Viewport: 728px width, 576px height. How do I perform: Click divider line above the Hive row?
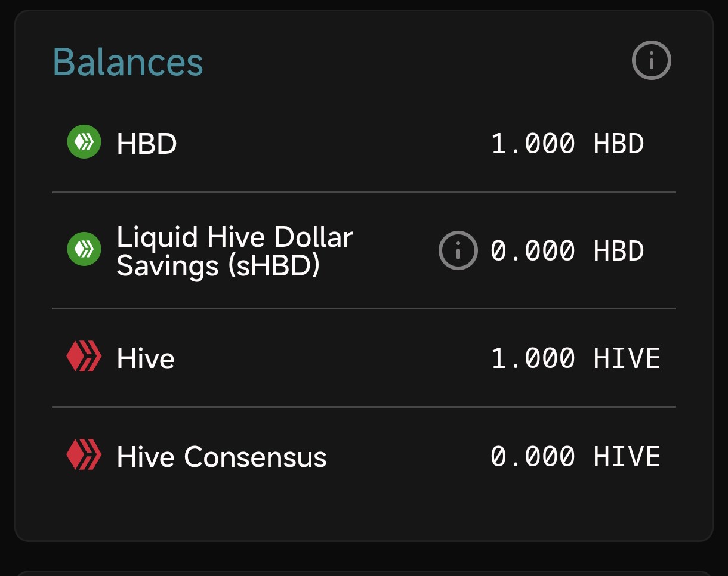point(364,308)
